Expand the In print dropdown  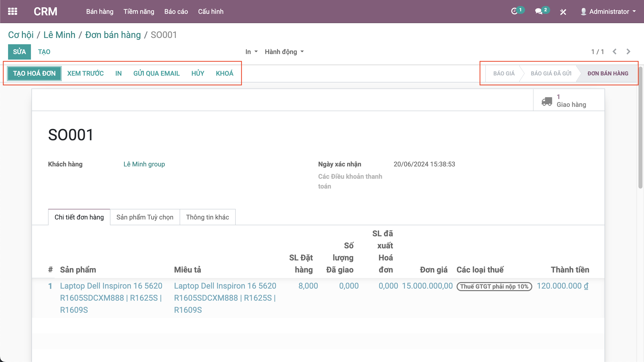click(x=251, y=52)
